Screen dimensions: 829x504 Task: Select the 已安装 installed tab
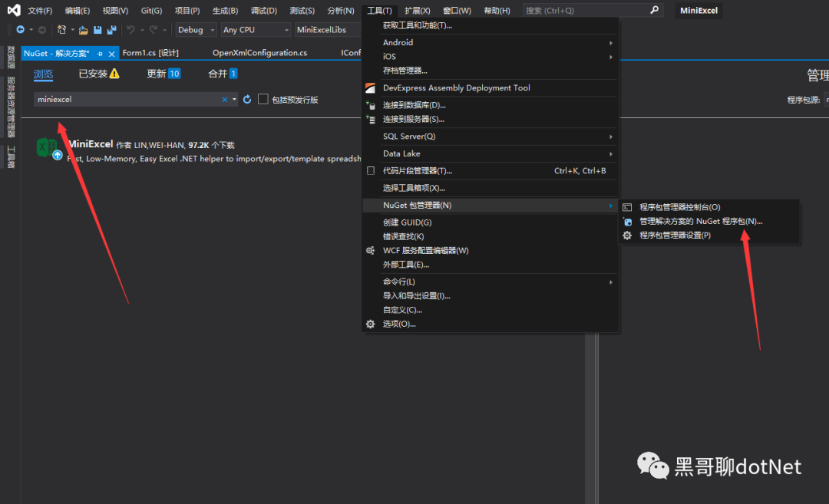point(99,74)
